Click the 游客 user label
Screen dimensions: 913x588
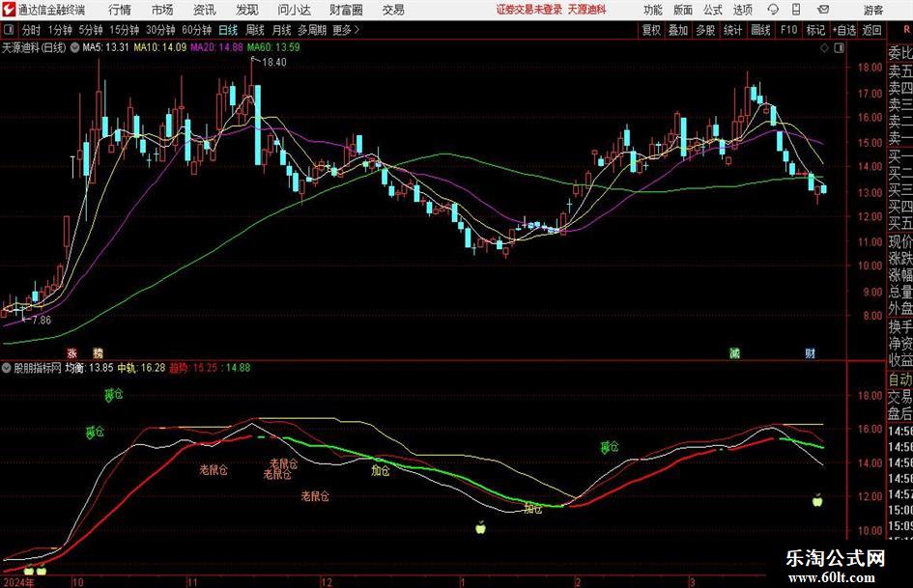(872, 10)
